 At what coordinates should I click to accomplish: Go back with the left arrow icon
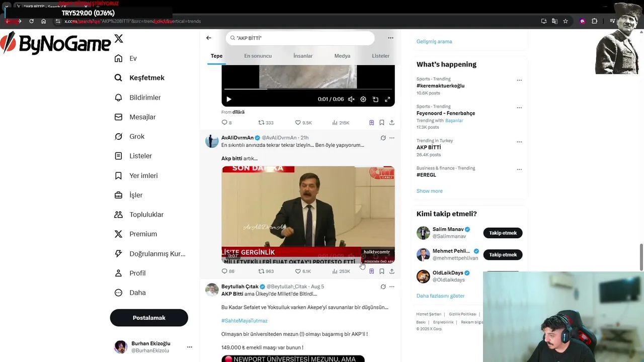click(x=209, y=38)
